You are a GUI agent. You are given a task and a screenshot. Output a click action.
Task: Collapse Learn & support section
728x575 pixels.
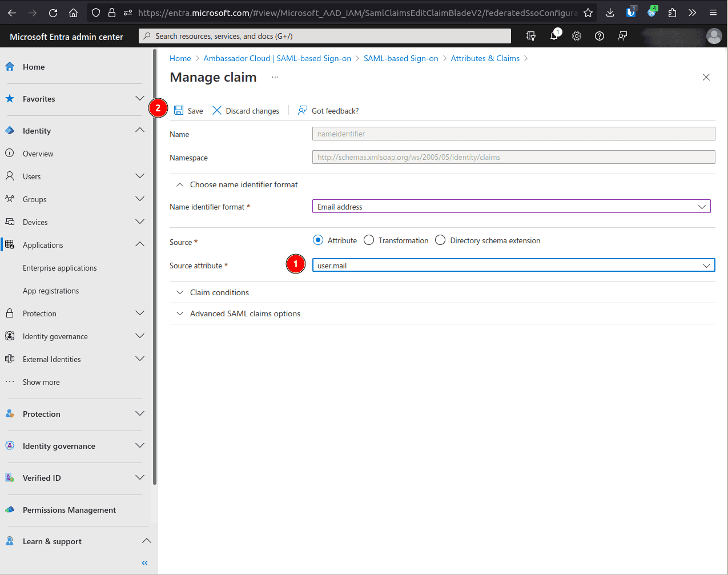pyautogui.click(x=147, y=541)
